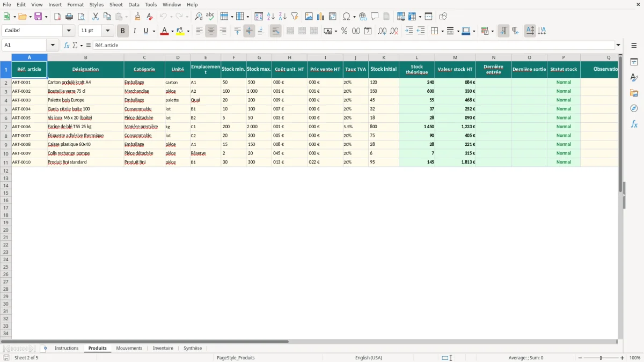Screen dimensions: 644x362
Task: Toggle Center Vertically alignment
Action: pyautogui.click(x=249, y=31)
